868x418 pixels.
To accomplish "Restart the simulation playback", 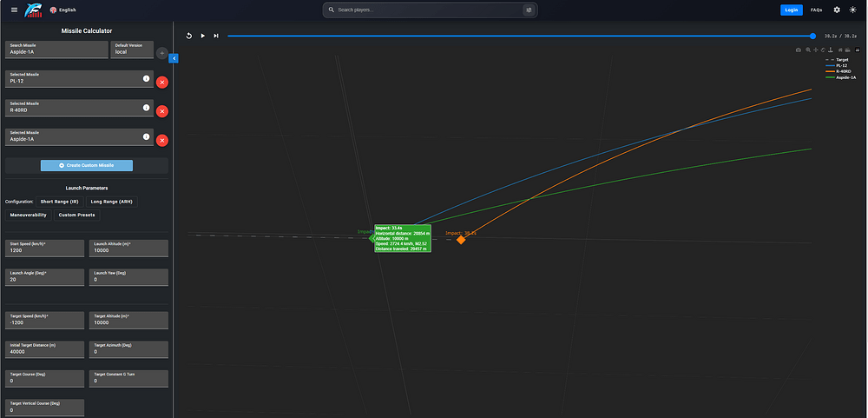I will pyautogui.click(x=188, y=36).
